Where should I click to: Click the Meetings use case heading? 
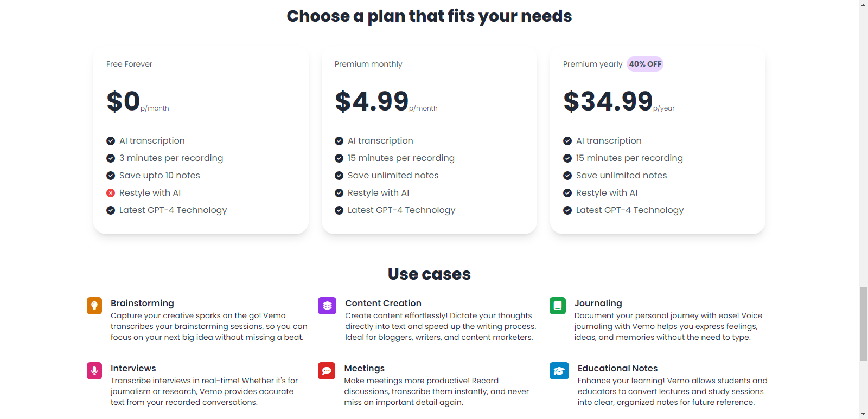pyautogui.click(x=364, y=368)
